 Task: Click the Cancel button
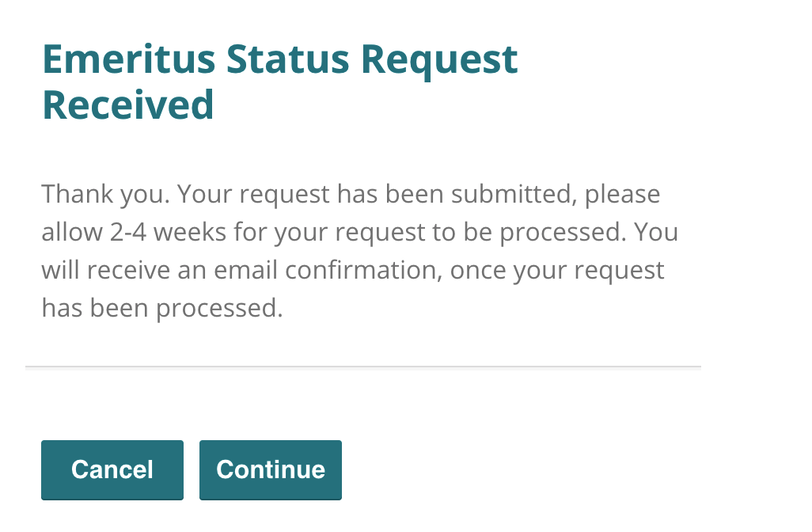[112, 469]
